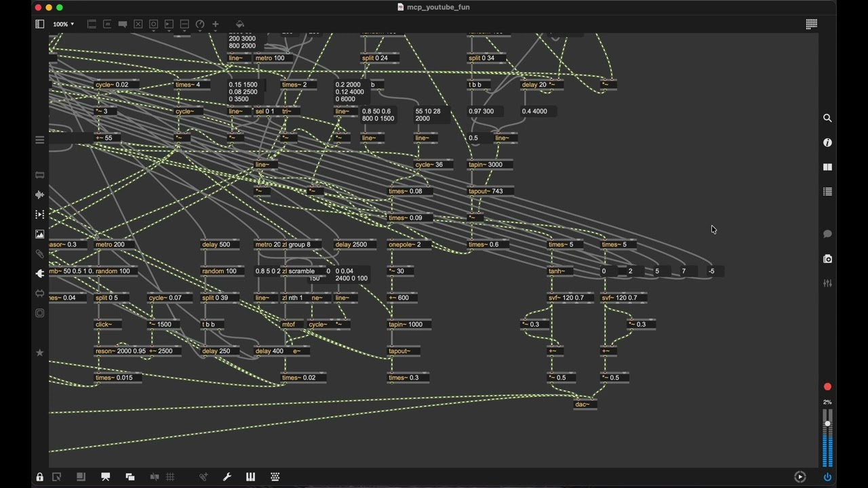Screen dimensions: 868x488
Task: Select the onepole~ 2 object
Action: pyautogui.click(x=410, y=245)
